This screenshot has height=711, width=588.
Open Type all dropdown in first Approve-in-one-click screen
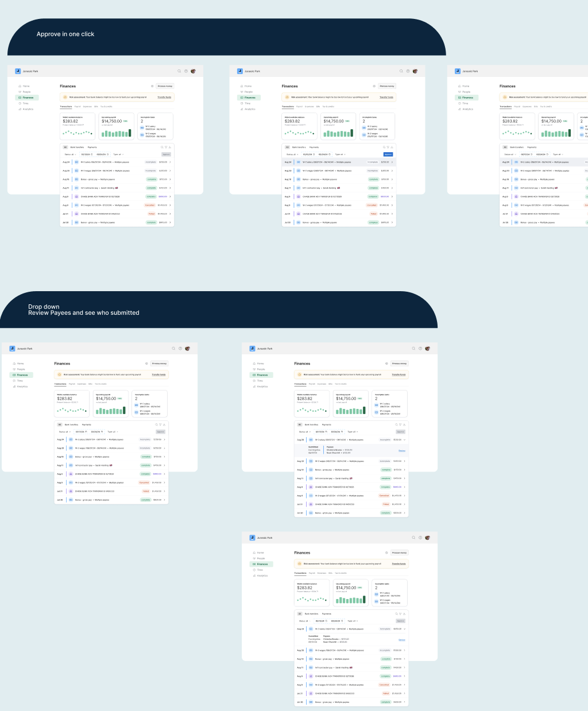(118, 154)
